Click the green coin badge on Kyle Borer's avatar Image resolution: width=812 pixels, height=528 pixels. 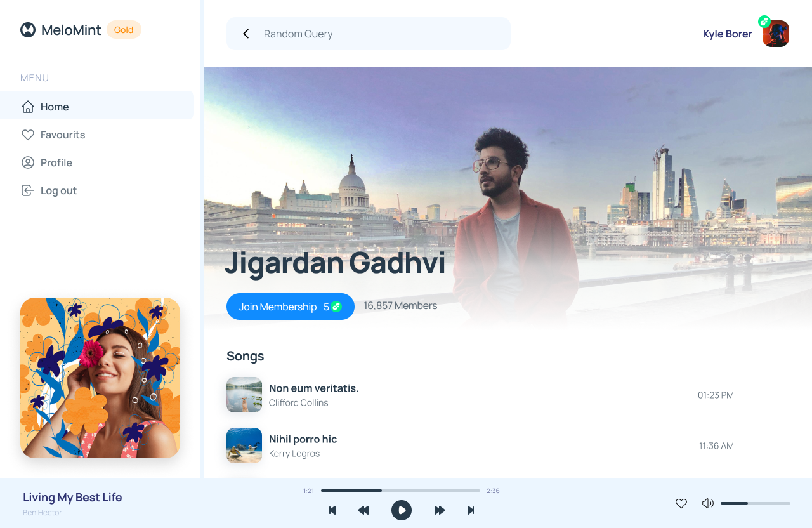(x=764, y=21)
